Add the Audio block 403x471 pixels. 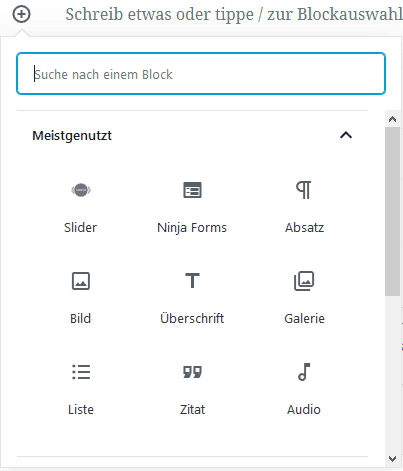(304, 389)
